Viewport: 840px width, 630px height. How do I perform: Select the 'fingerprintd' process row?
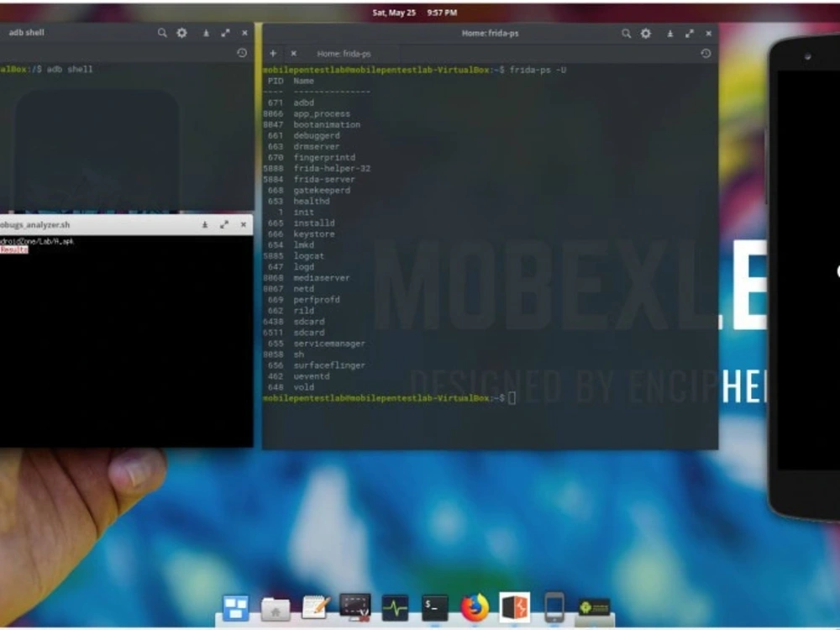(x=312, y=158)
